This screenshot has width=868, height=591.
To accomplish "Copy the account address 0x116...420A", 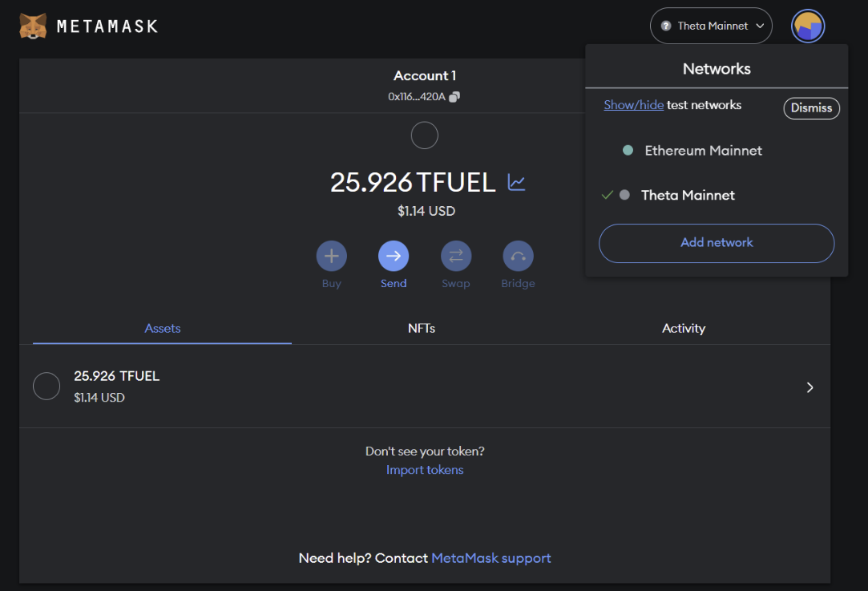I will tap(454, 97).
